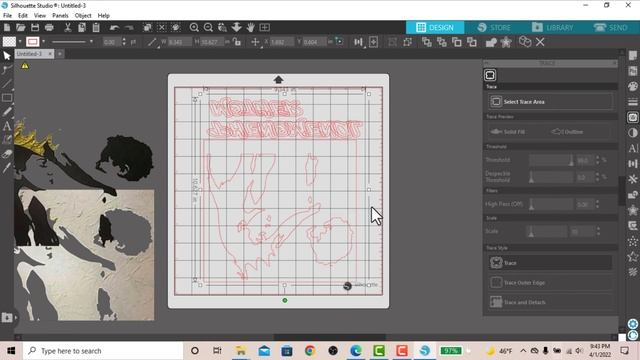Open Replicate panel in sidebar
The width and height of the screenshot is (640, 360).
click(633, 226)
